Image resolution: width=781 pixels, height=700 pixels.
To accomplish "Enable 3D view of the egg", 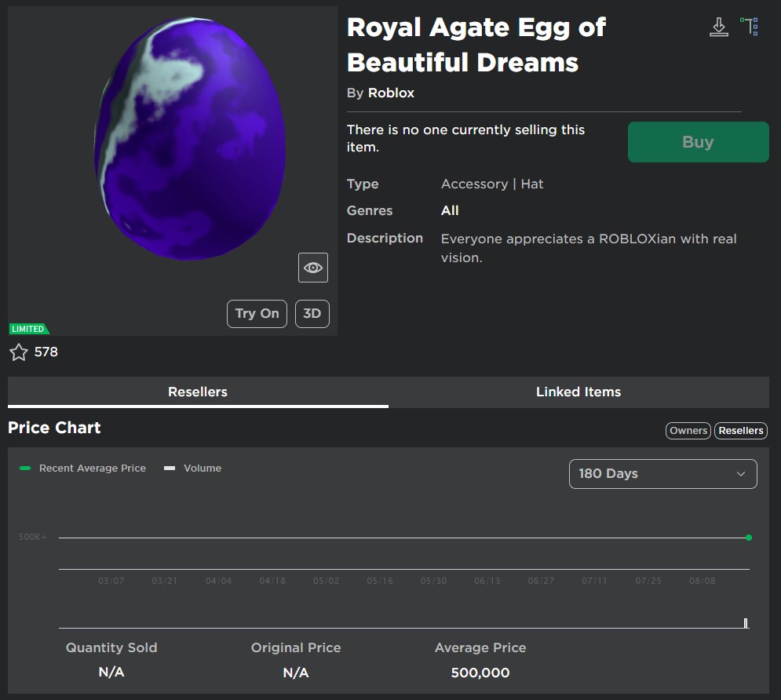I will (312, 313).
